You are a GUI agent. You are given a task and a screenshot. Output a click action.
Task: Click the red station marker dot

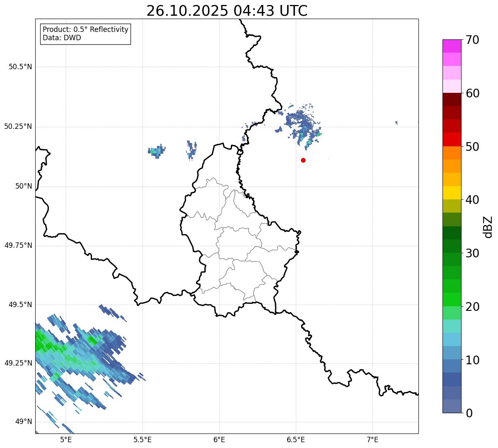tap(303, 160)
